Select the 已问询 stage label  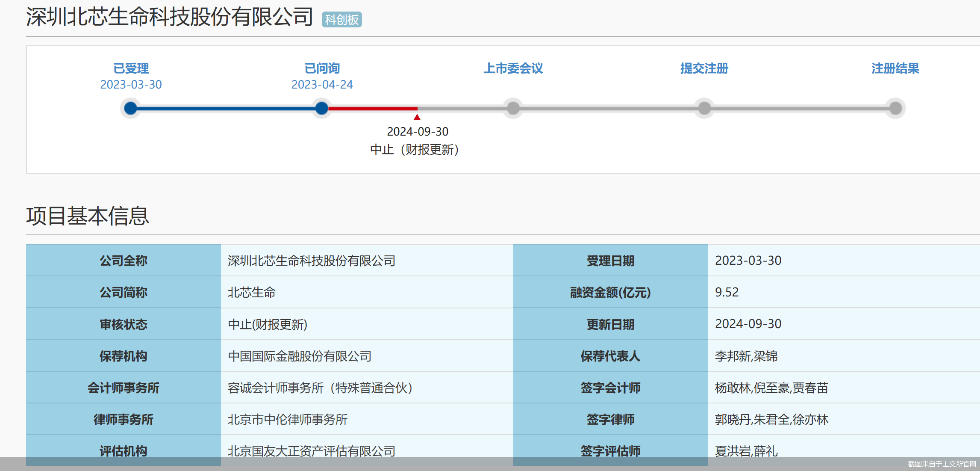coord(322,68)
